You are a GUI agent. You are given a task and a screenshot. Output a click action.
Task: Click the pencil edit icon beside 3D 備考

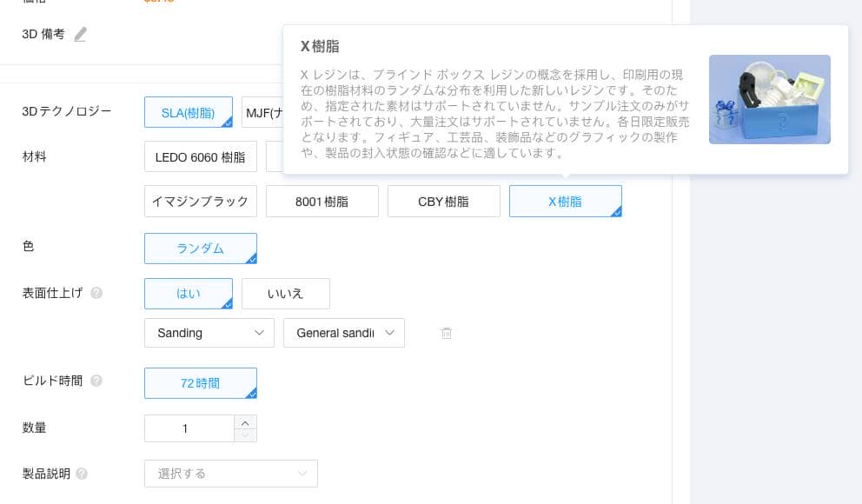80,35
